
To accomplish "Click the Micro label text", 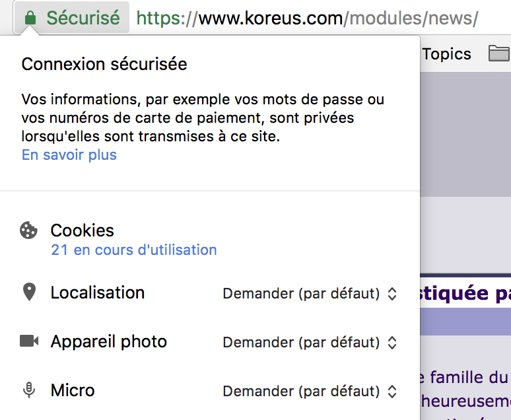I will (73, 390).
